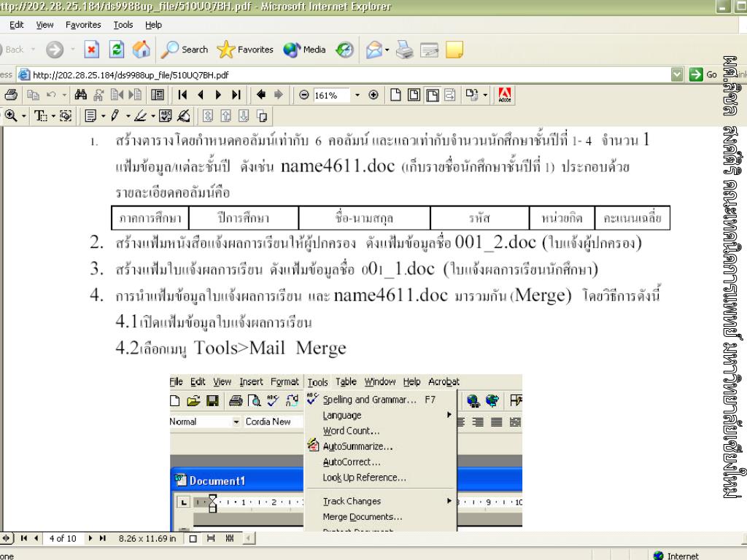The image size is (747, 560).
Task: Go to the previous page from the Acrobat toolbar
Action: click(x=201, y=95)
